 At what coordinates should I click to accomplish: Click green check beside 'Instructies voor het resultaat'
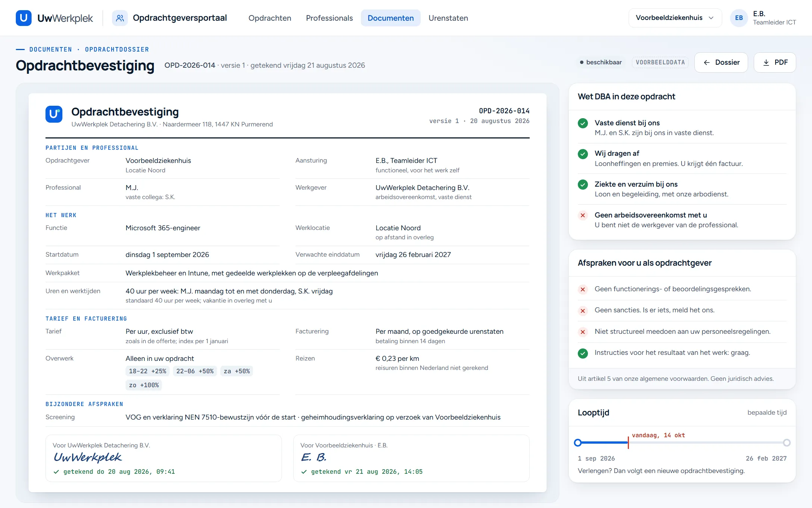point(583,353)
